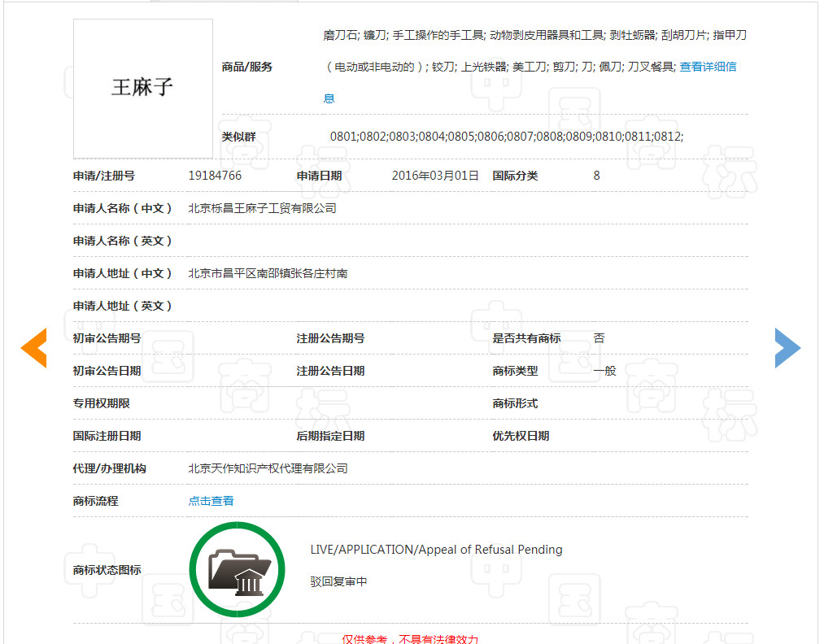This screenshot has height=644, width=824.
Task: Click the red disclaimer 仅供参考，不具有法律效力
Action: click(x=410, y=639)
